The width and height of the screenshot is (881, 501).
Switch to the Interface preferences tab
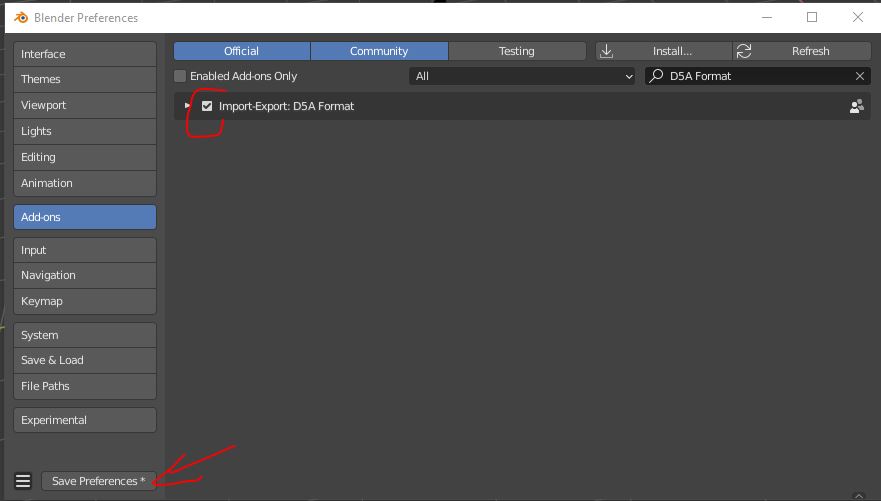[85, 54]
